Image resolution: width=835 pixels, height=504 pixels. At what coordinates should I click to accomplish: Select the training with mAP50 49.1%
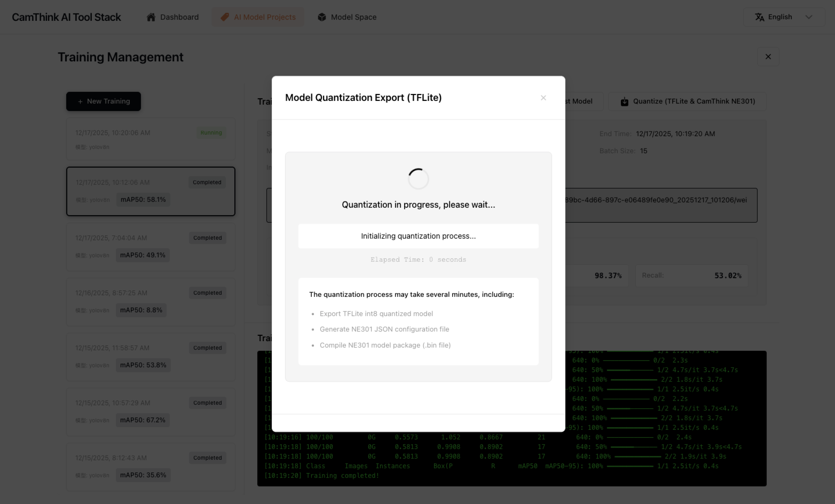(x=151, y=247)
